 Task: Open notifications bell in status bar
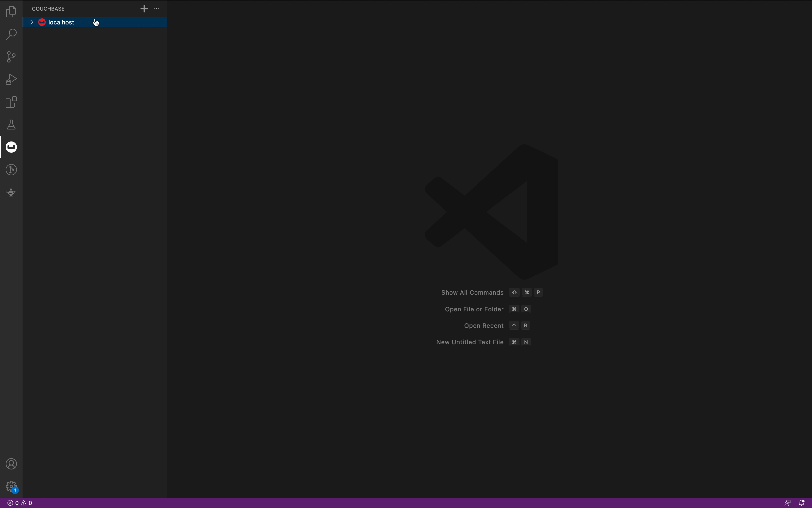click(802, 503)
